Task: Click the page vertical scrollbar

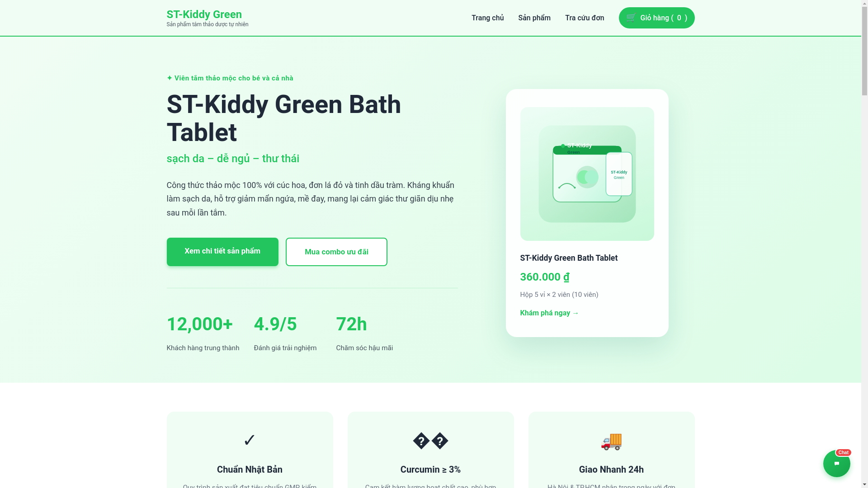Action: (864, 244)
